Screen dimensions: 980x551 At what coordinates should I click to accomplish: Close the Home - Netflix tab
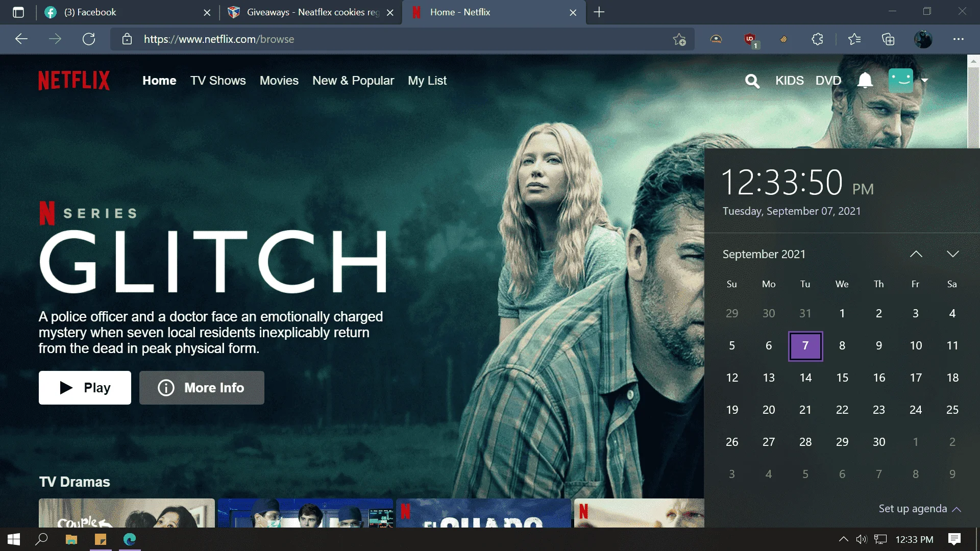[573, 12]
